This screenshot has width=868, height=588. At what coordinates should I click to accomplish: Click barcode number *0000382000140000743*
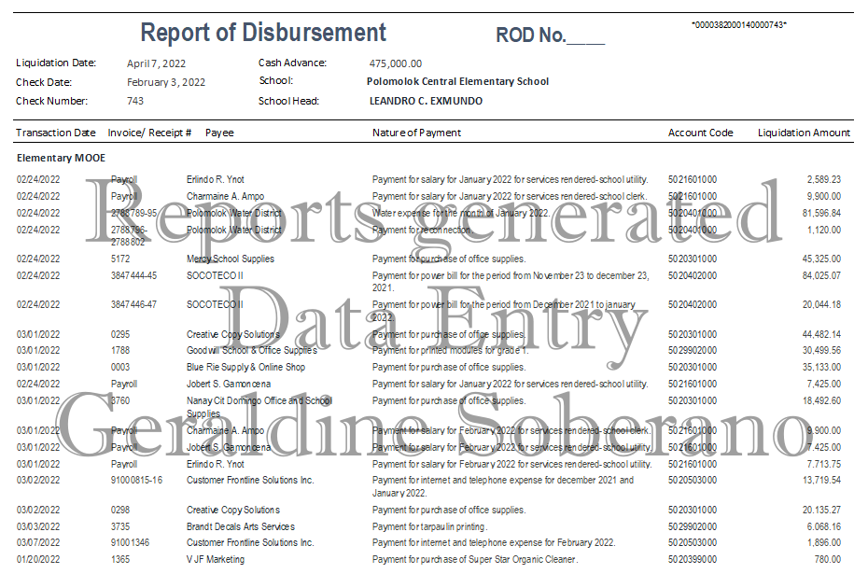[739, 25]
